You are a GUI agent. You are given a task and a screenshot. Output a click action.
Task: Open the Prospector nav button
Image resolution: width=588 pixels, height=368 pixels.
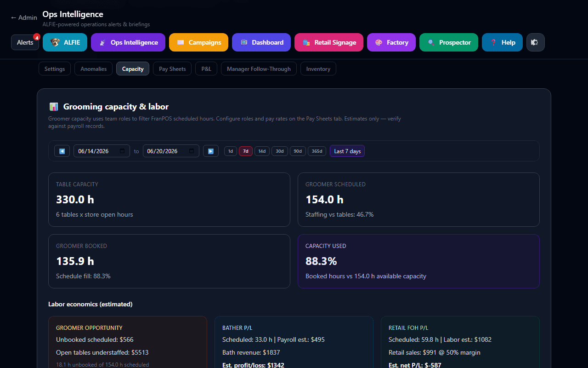pyautogui.click(x=449, y=42)
